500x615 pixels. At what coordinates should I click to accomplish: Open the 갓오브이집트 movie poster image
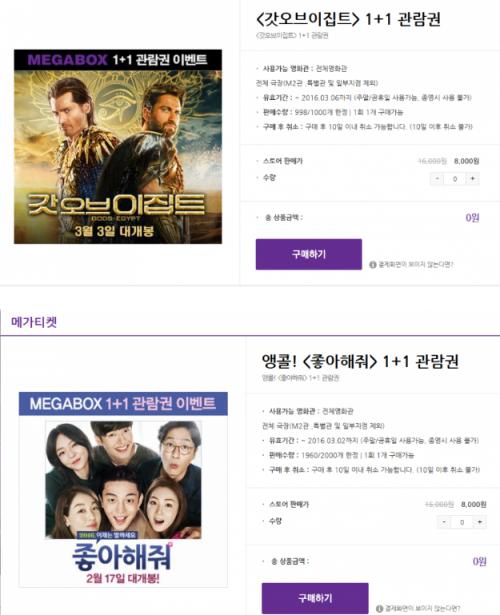point(118,146)
